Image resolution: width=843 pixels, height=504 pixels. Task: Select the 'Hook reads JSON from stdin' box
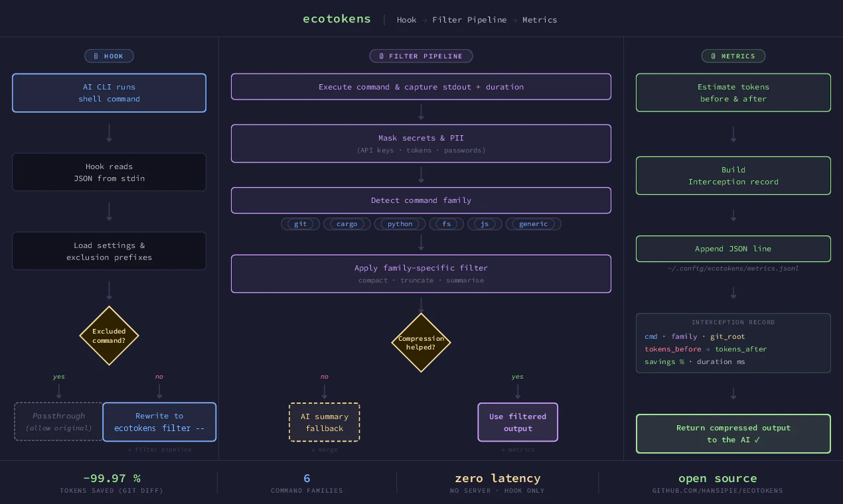point(109,172)
